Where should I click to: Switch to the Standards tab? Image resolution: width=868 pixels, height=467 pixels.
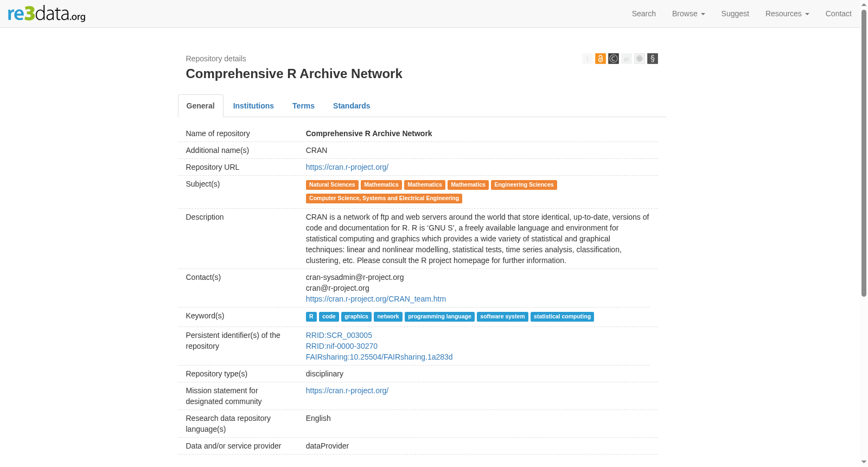tap(352, 106)
